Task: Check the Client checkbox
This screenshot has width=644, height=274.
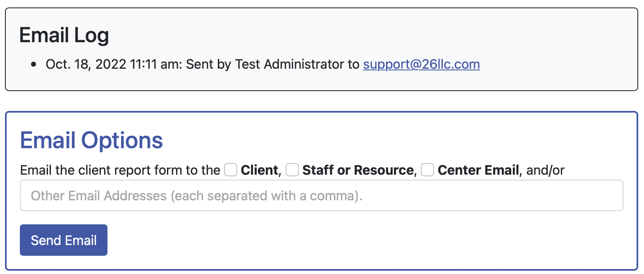Action: click(x=231, y=170)
